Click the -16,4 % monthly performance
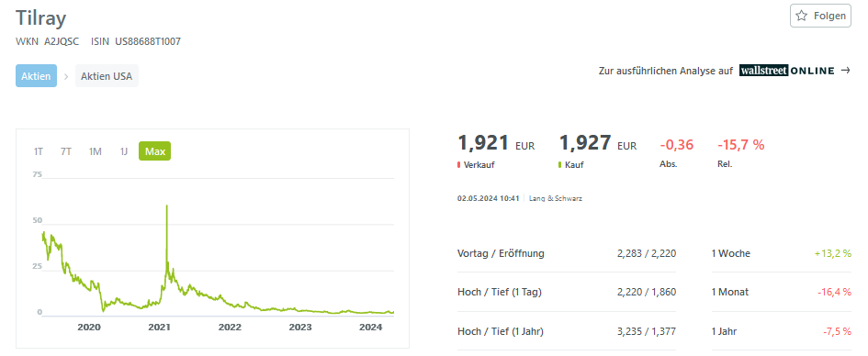 [x=834, y=293]
